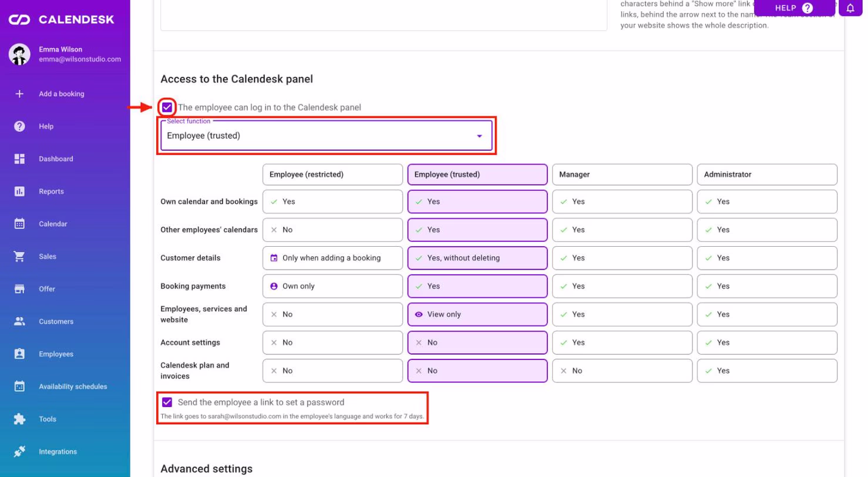This screenshot has height=477, width=868.
Task: Click 'Only when adding a booking' cell
Action: pyautogui.click(x=332, y=258)
